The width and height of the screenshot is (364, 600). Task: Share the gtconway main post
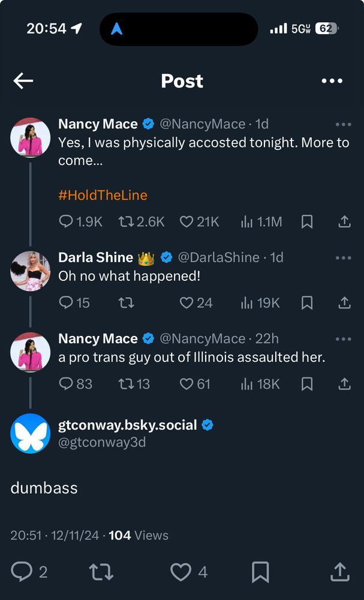340,572
